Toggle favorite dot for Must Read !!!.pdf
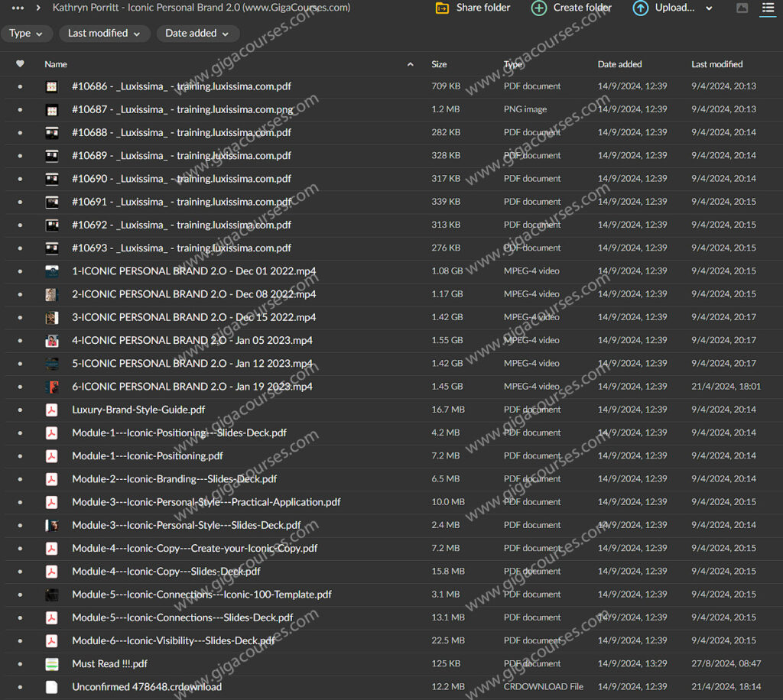783x700 pixels. click(x=20, y=664)
